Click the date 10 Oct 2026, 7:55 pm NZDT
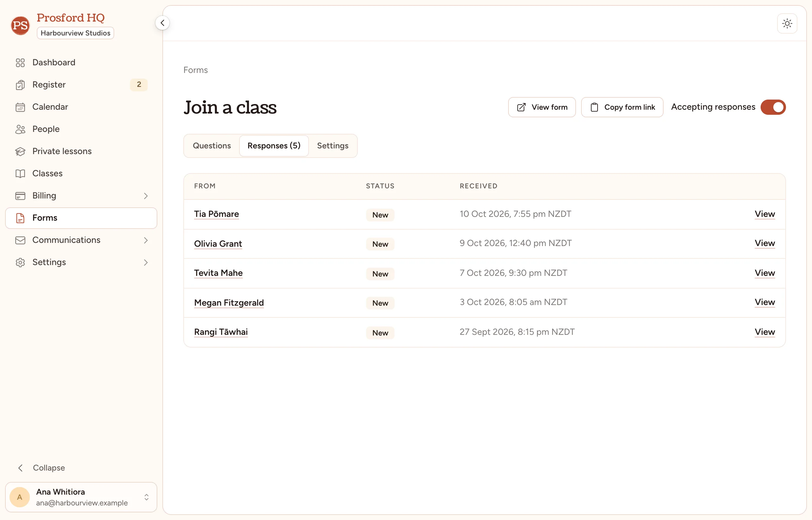Screen dimensions: 812x520 [515, 214]
